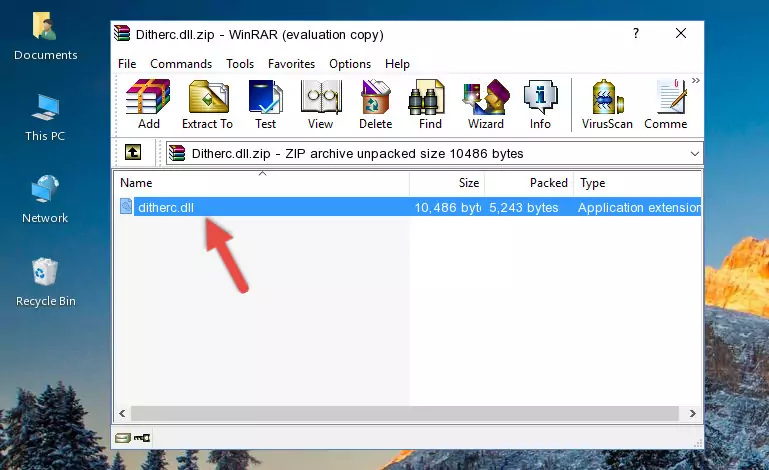This screenshot has width=769, height=470.
Task: Open the Options menu
Action: click(350, 64)
